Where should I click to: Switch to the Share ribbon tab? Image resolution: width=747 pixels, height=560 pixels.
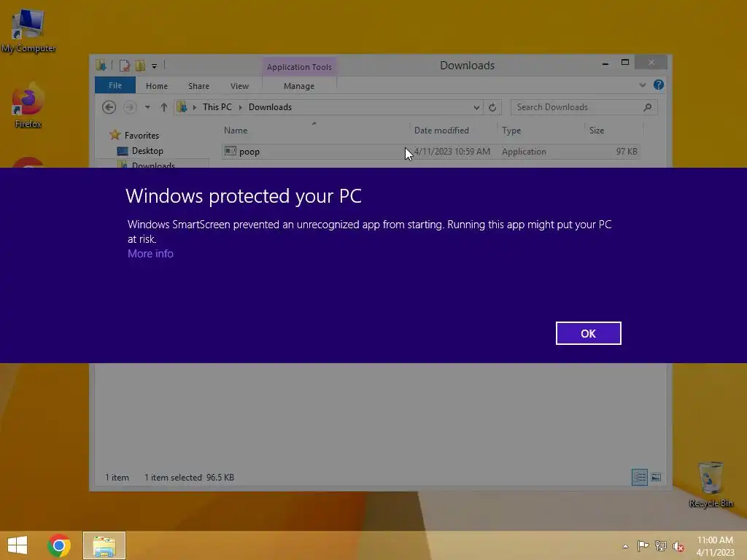coord(198,86)
